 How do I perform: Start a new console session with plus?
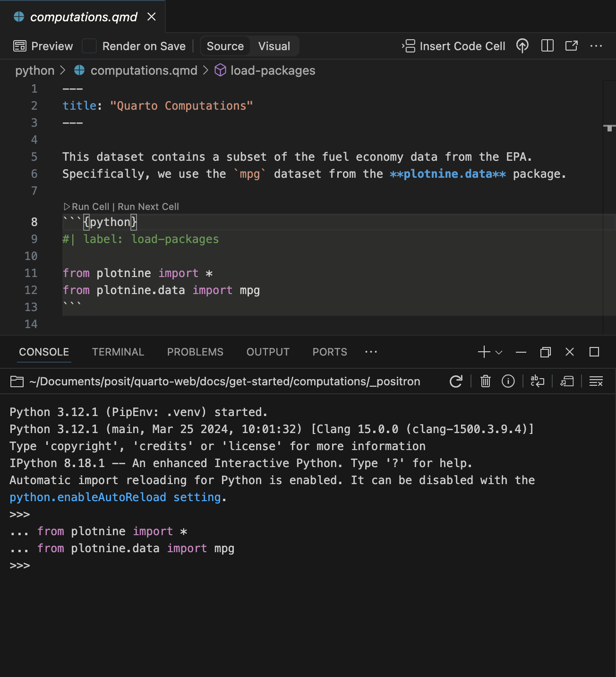tap(484, 352)
